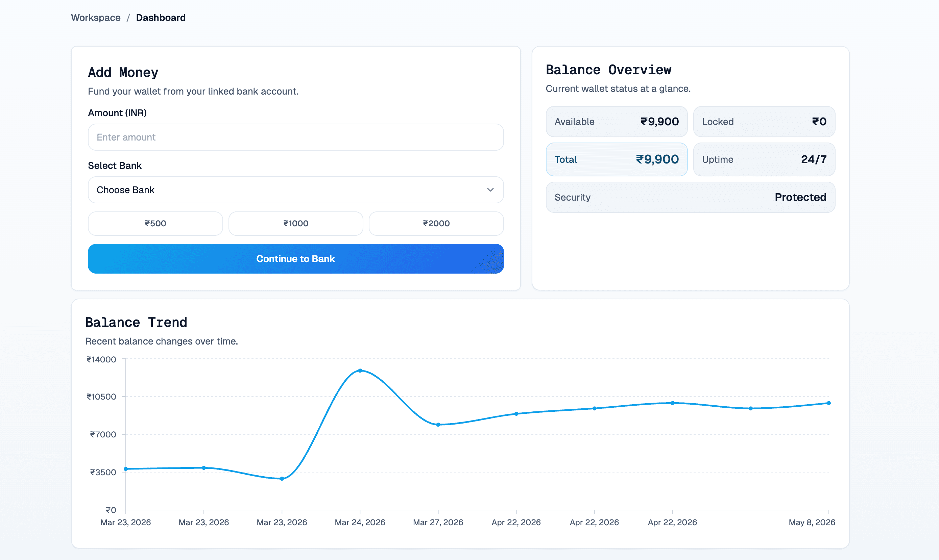Click the last chart point above May 8, 2026
Screen dimensions: 939x560
[x=829, y=403]
